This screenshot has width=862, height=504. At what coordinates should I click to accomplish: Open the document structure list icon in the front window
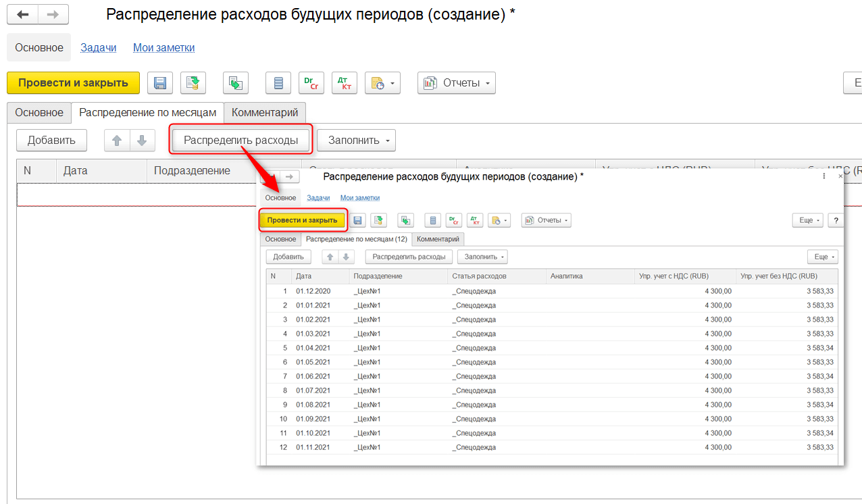click(x=432, y=220)
